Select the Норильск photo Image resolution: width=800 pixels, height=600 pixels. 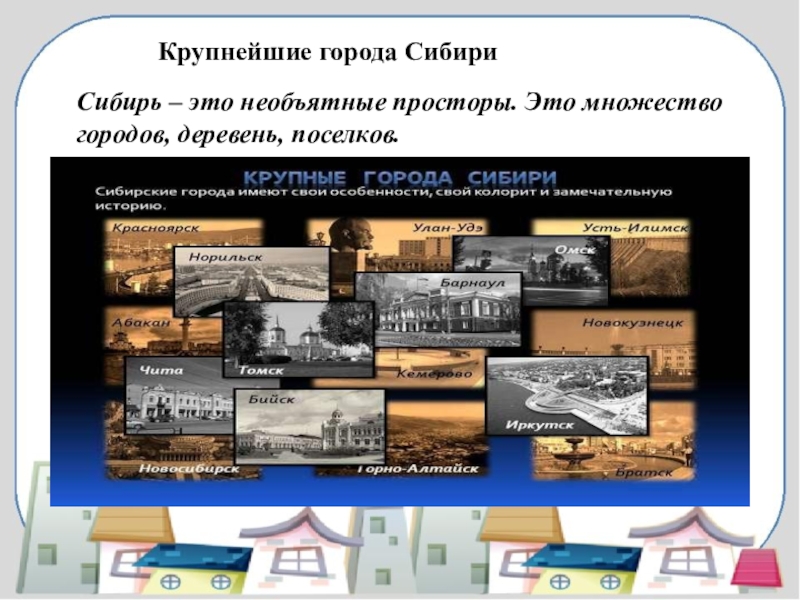pyautogui.click(x=252, y=281)
